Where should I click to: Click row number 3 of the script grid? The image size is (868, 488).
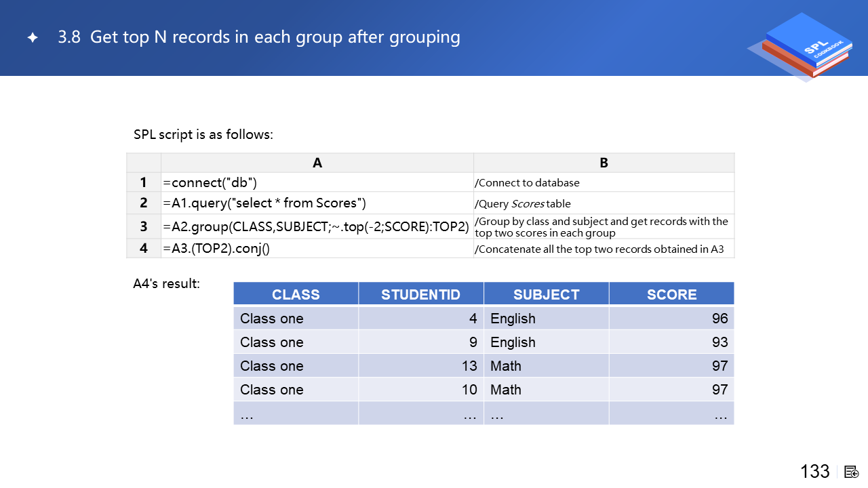pyautogui.click(x=144, y=226)
